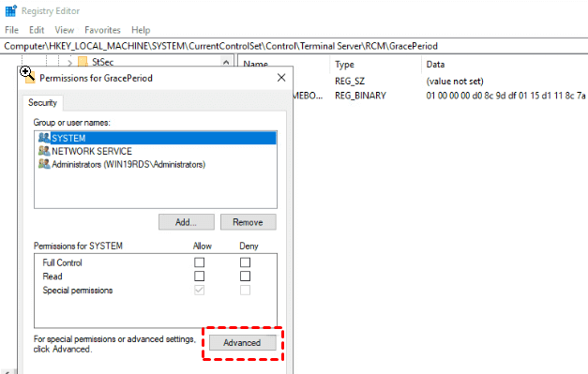
Task: Select the Administrators group icon
Action: click(x=44, y=164)
